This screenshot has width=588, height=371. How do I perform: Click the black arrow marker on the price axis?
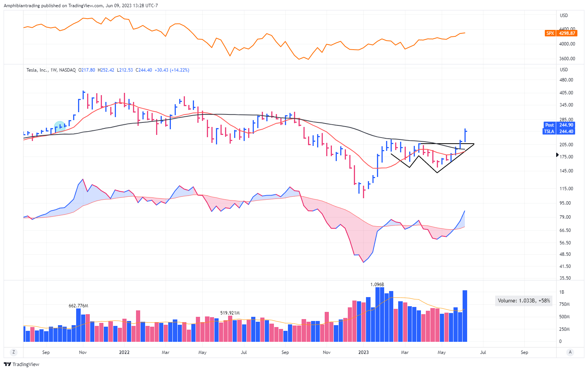[x=557, y=155]
